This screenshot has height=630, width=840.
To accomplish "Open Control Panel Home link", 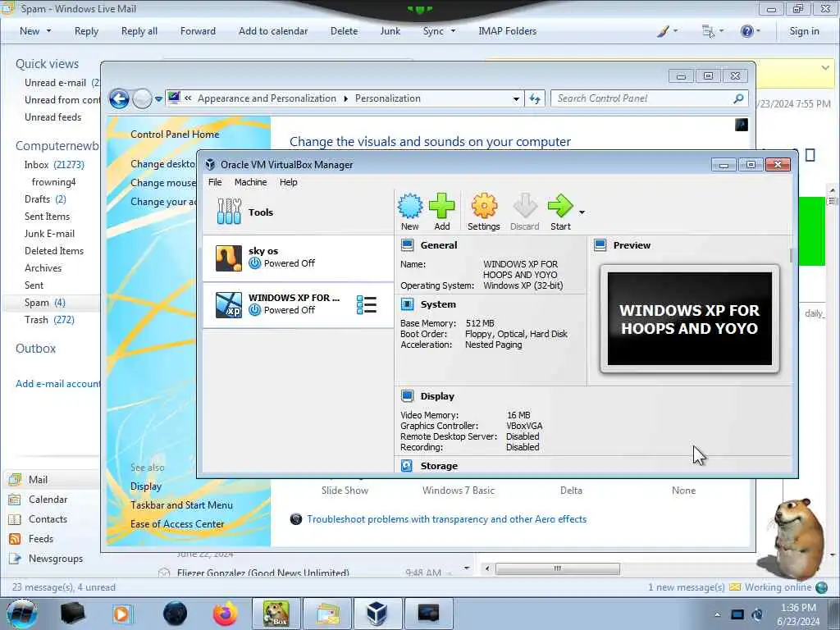I will click(175, 135).
